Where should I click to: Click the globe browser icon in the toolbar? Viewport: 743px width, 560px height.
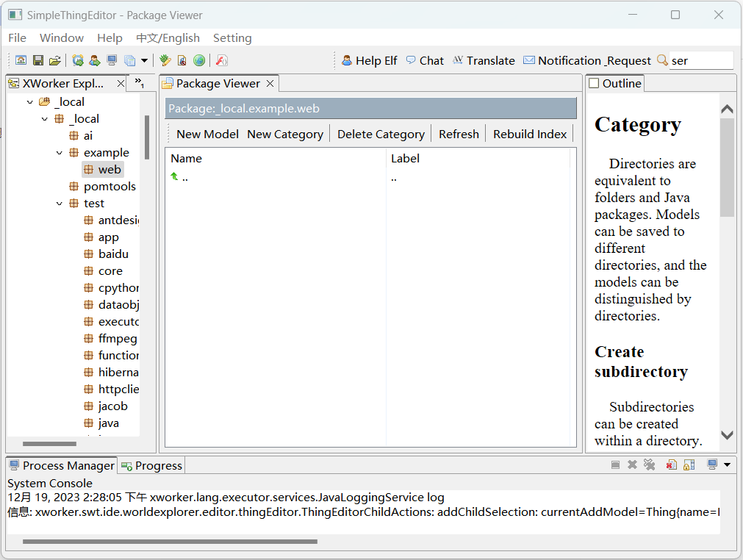199,60
